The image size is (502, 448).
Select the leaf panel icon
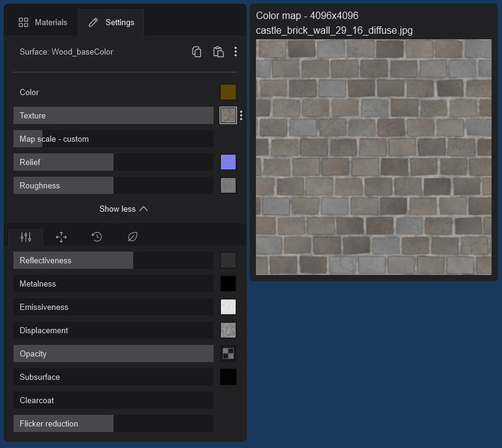point(132,236)
